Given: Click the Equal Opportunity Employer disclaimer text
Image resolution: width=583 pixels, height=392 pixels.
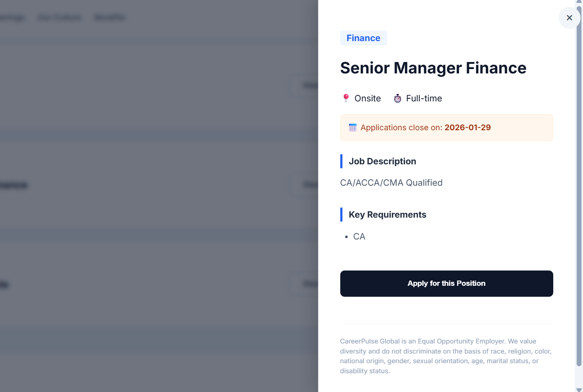Looking at the screenshot, I should (446, 356).
